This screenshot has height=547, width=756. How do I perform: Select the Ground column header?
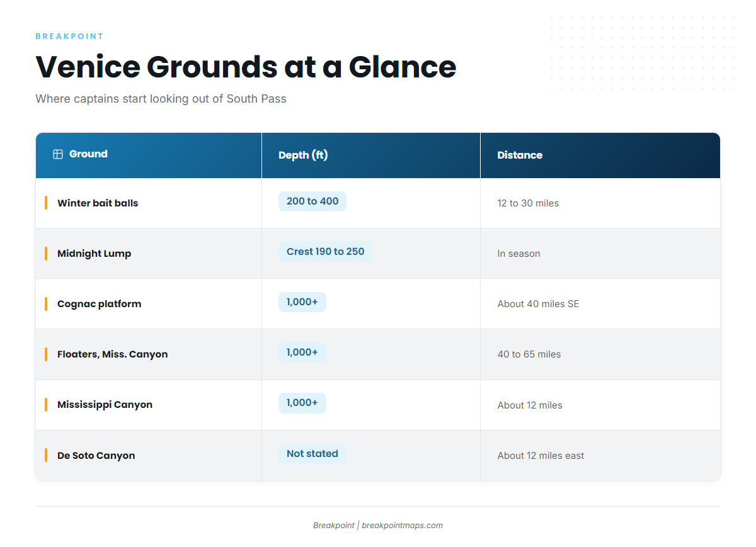149,155
